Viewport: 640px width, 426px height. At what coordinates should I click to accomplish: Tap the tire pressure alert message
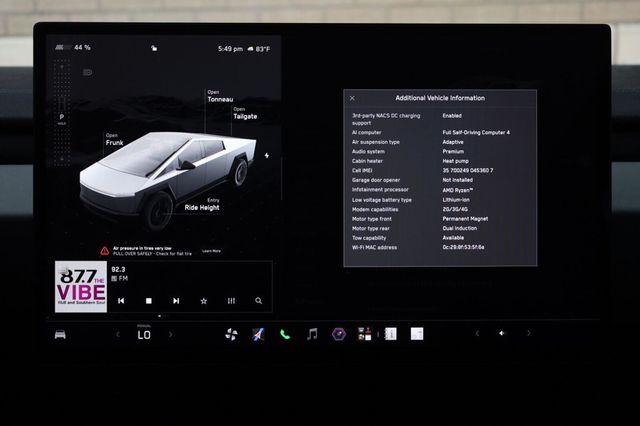click(x=152, y=251)
